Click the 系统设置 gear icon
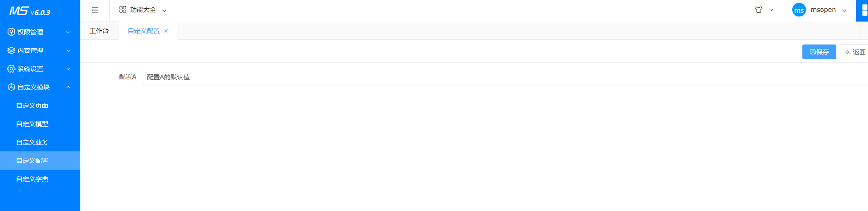868x211 pixels. pos(11,69)
